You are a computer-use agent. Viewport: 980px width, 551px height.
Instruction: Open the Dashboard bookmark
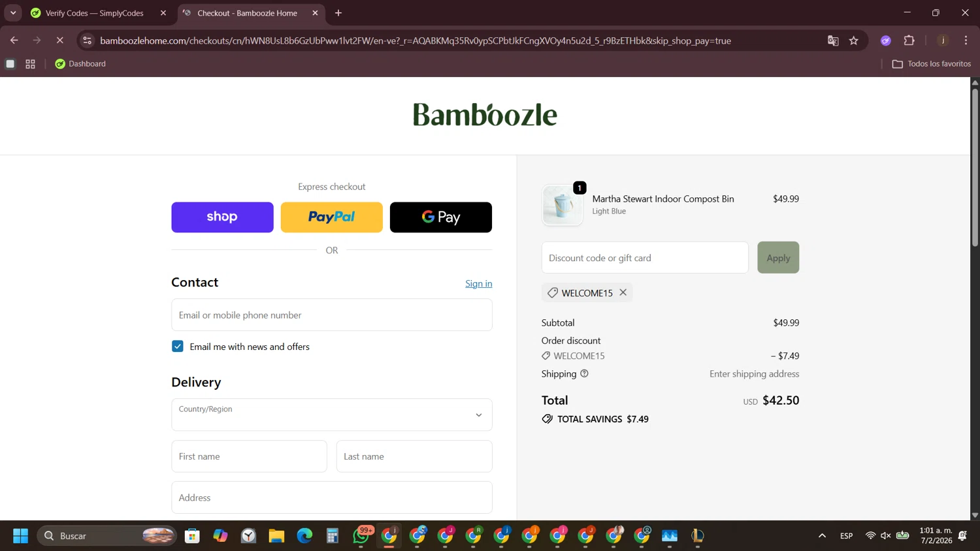click(80, 64)
